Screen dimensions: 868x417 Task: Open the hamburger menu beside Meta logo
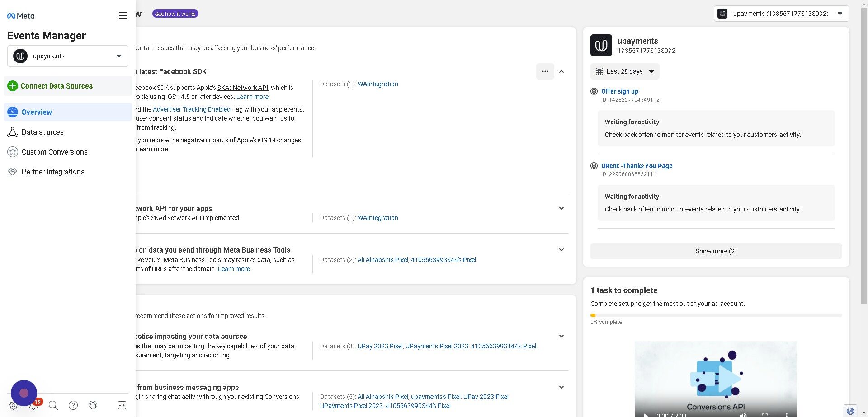coord(123,15)
